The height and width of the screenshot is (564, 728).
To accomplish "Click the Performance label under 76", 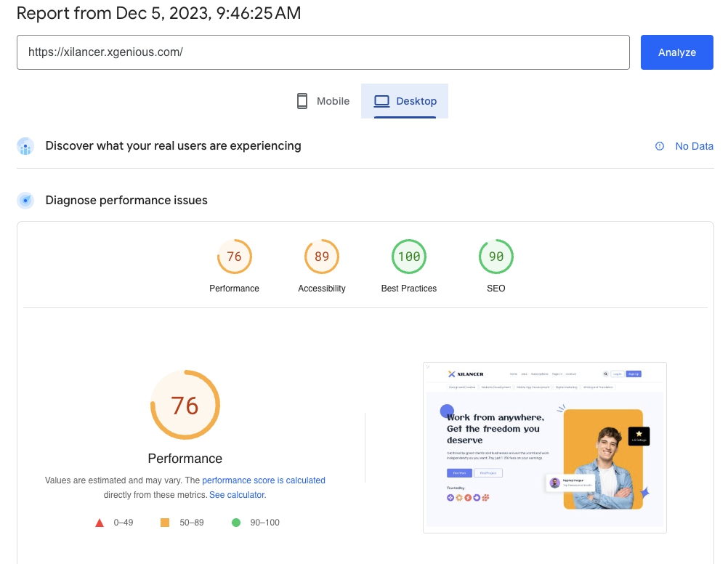I will pyautogui.click(x=234, y=289).
